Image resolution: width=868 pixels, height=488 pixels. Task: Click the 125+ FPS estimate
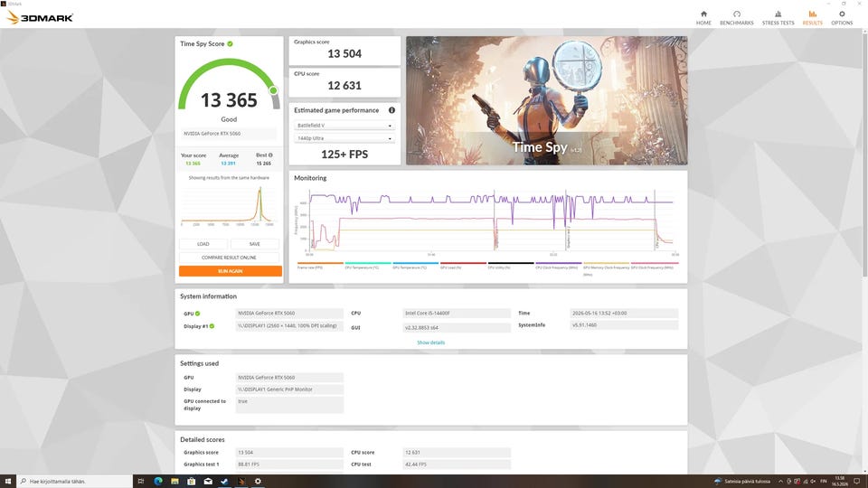click(344, 155)
